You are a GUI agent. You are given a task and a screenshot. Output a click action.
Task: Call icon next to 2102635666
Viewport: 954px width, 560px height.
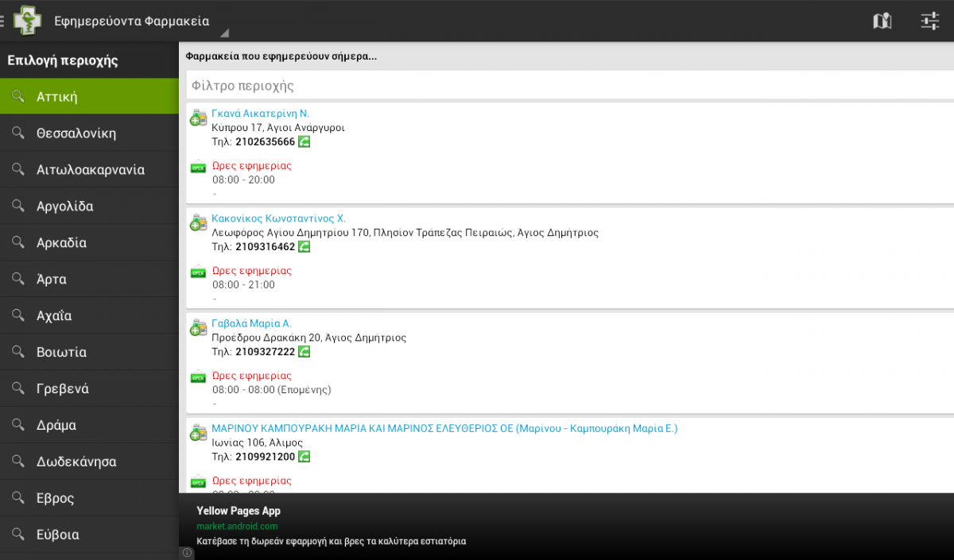coord(304,142)
